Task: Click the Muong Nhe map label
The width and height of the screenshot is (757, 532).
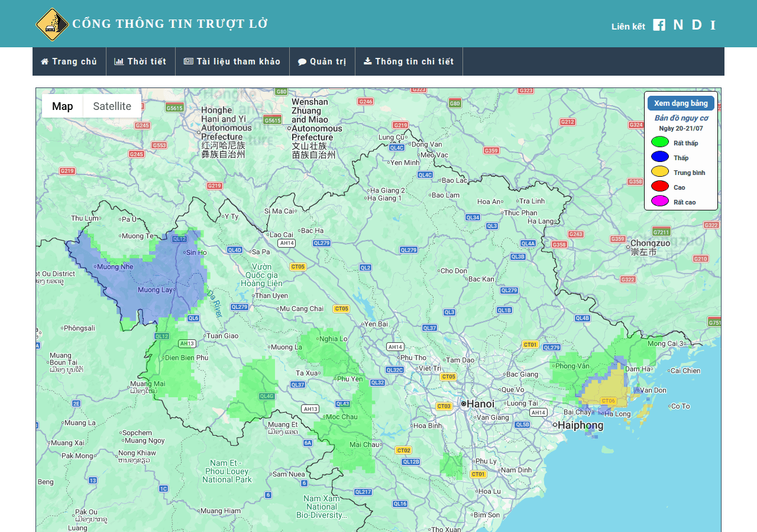Action: [x=115, y=267]
